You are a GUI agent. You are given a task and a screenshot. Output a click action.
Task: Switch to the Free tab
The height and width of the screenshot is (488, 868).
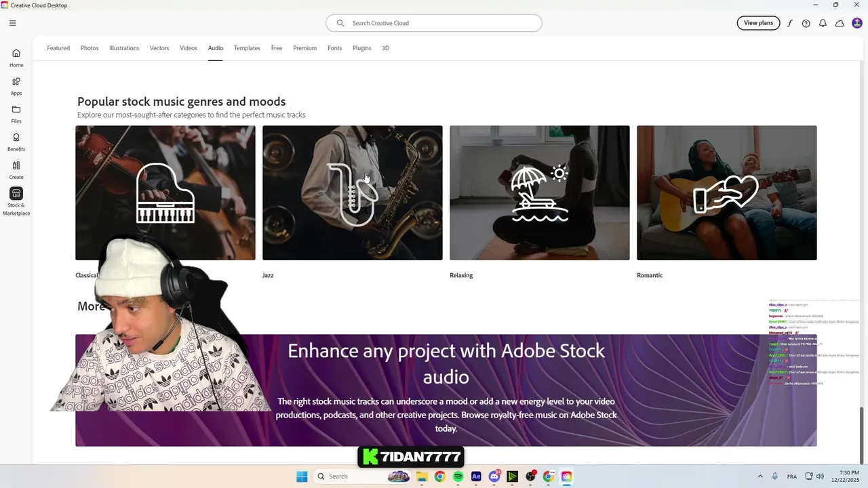(277, 48)
